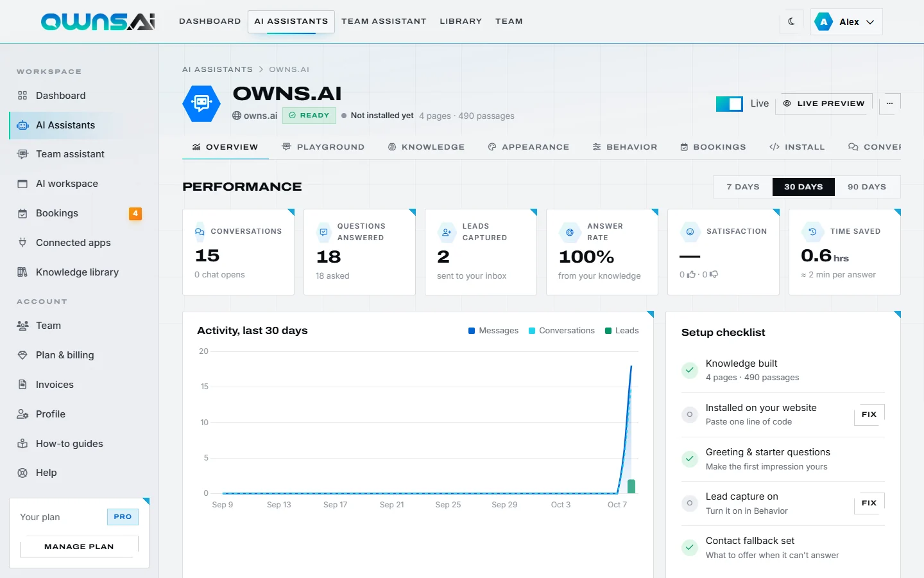The image size is (924, 578).
Task: Click Invoices document icon
Action: pyautogui.click(x=22, y=385)
